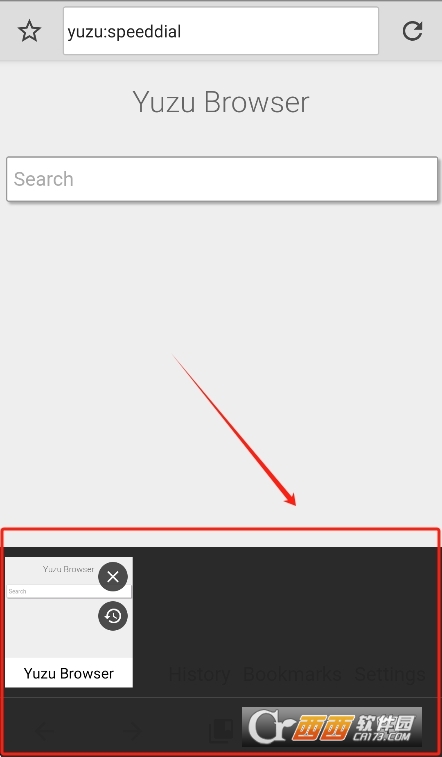Tap empty dark area of the tab switcher
The image size is (442, 757).
285,608
